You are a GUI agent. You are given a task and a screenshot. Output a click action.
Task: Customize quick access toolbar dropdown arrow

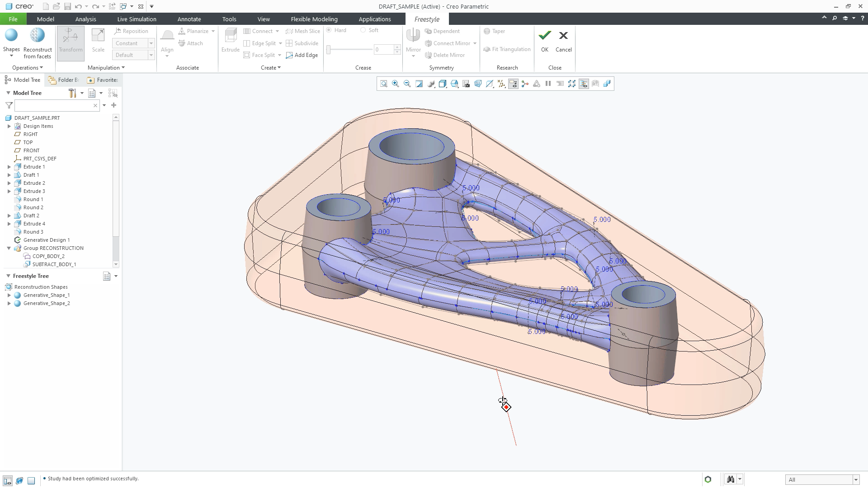point(151,6)
